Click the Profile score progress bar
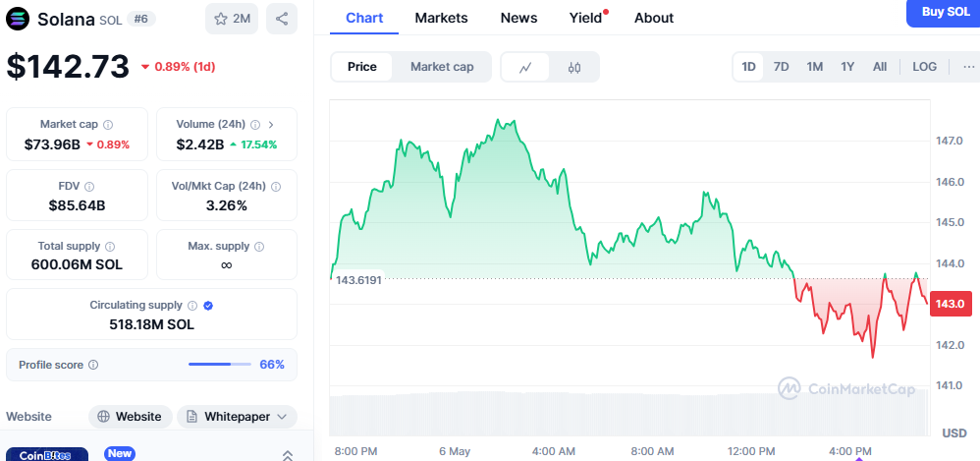Screen dimensions: 980x461 click(223, 365)
